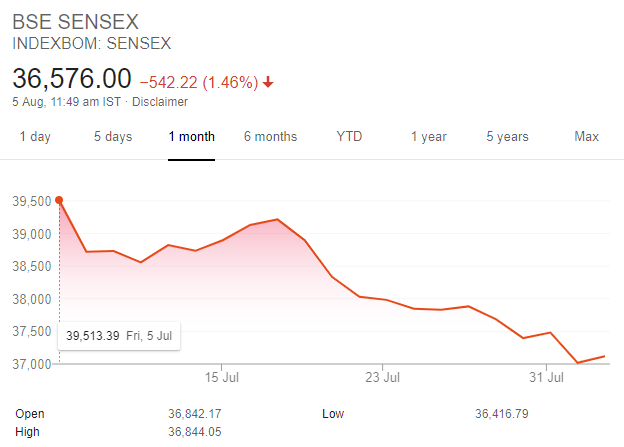Viewport: 624px width, 447px height.
Task: Switch to the 1 day tab
Action: (x=35, y=137)
